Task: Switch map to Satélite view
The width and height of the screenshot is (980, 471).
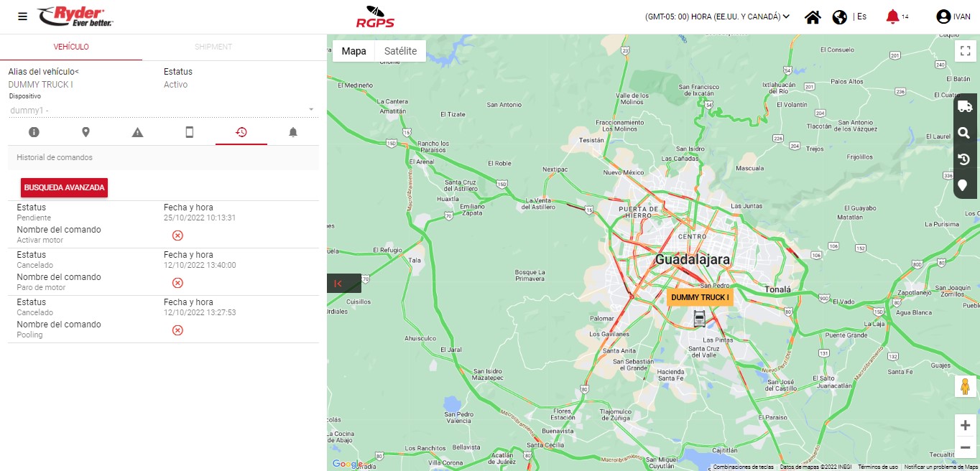Action: click(400, 51)
